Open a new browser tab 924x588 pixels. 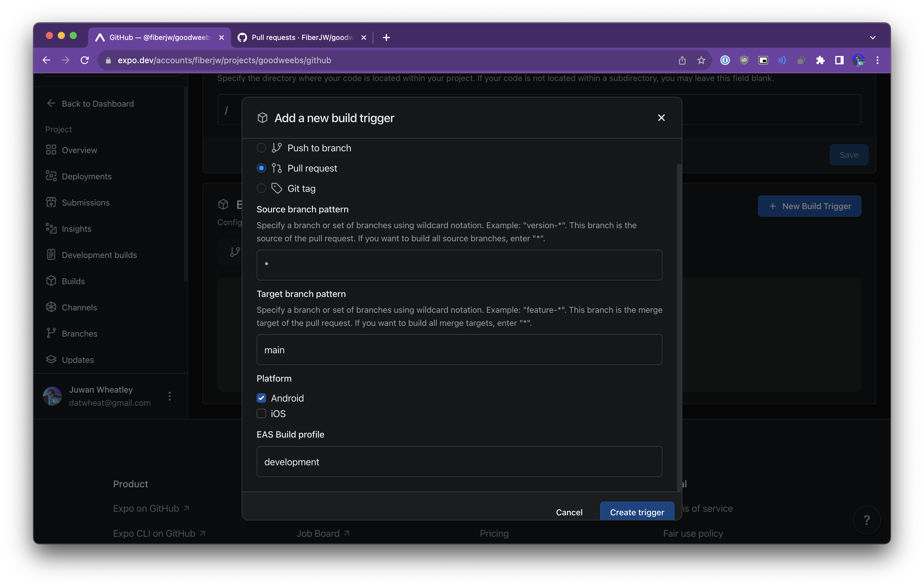386,37
